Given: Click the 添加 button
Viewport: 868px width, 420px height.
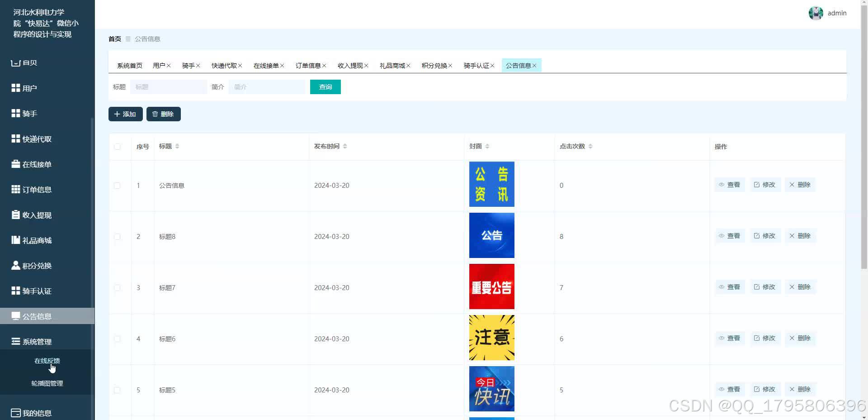Looking at the screenshot, I should [126, 114].
